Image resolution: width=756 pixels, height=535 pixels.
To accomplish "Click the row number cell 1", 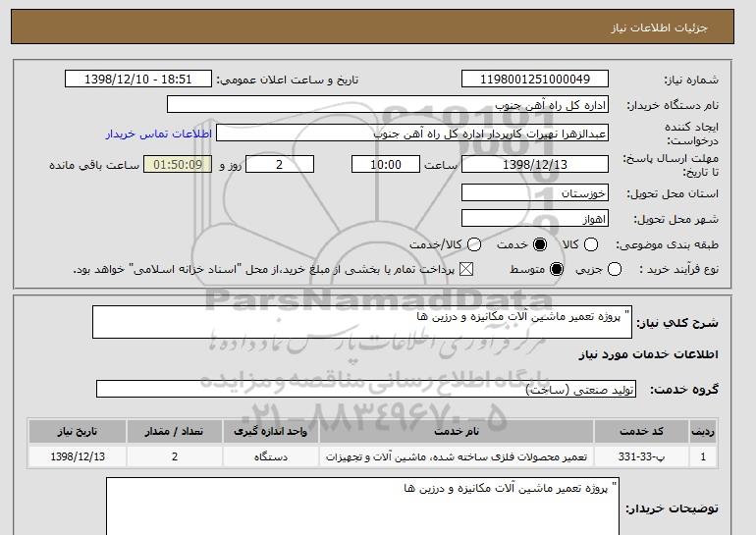I will pos(703,456).
